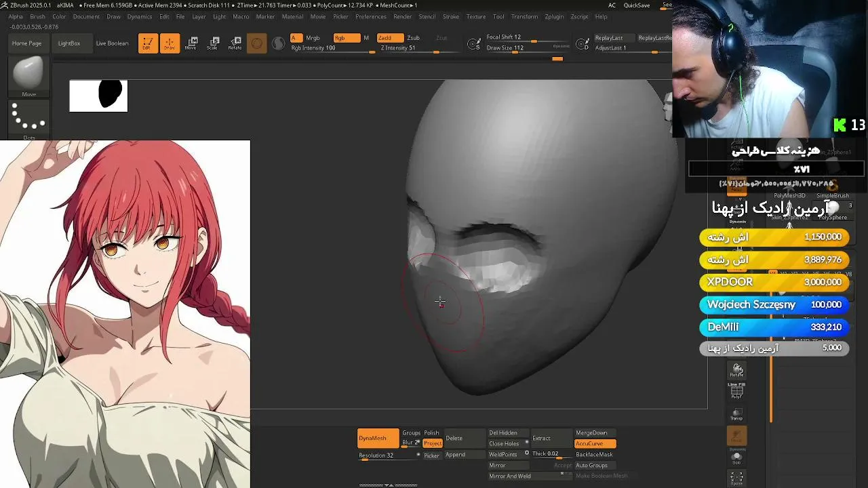Toggle Live Boolean mode
Image resolution: width=868 pixels, height=488 pixels.
click(112, 43)
